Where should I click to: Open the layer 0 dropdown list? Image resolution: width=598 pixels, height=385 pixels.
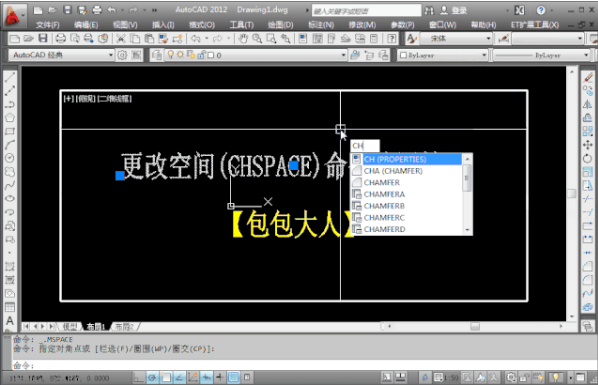(x=343, y=55)
